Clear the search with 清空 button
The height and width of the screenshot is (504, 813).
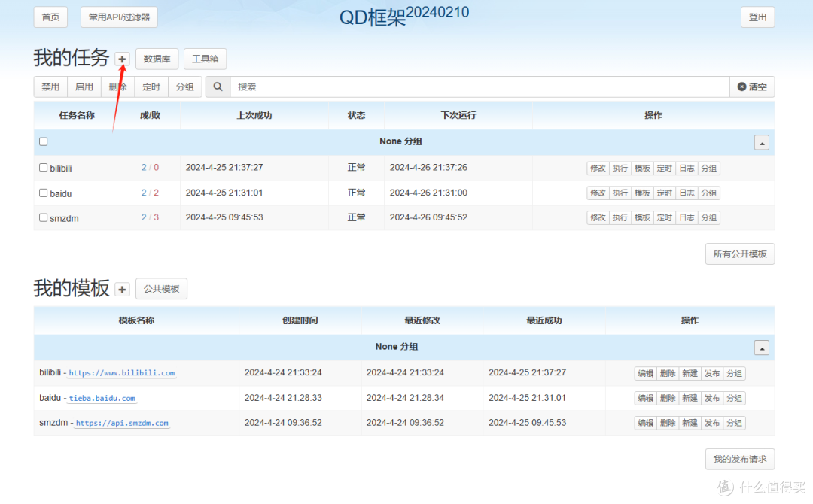coord(752,87)
